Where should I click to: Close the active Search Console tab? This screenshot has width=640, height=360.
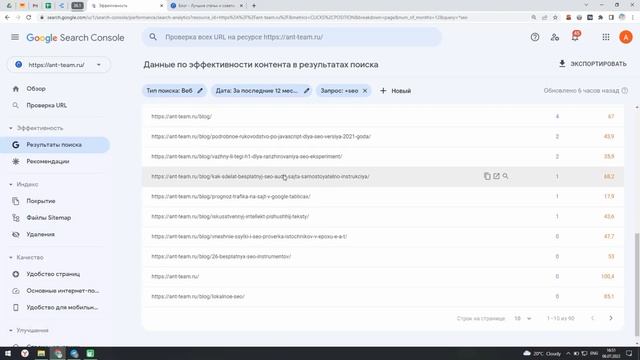pyautogui.click(x=162, y=6)
